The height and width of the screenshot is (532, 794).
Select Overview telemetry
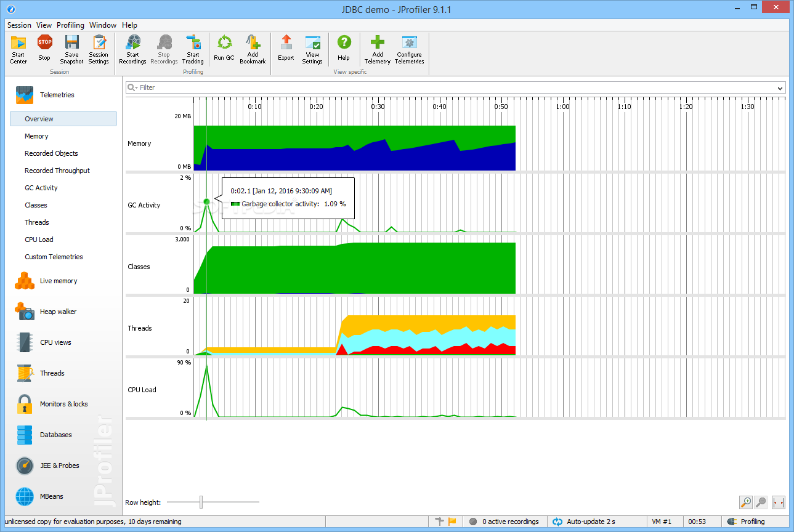click(x=63, y=119)
